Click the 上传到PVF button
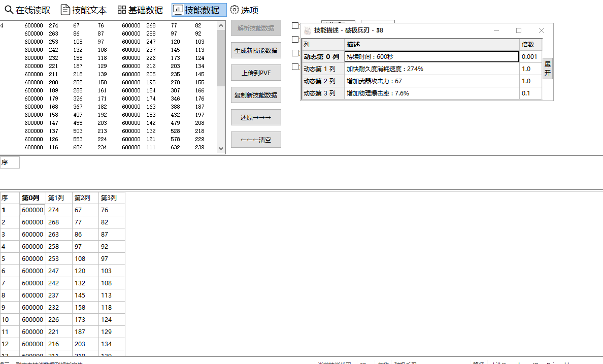 (256, 73)
